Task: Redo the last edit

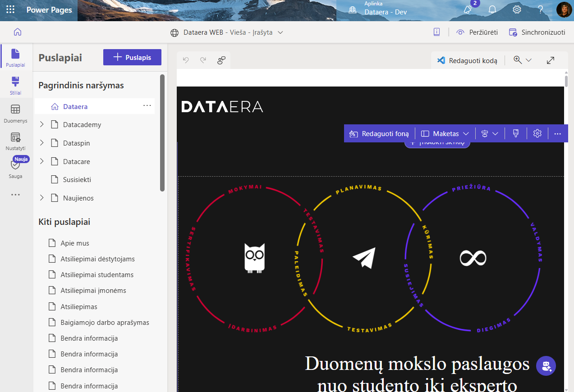Action: [203, 60]
